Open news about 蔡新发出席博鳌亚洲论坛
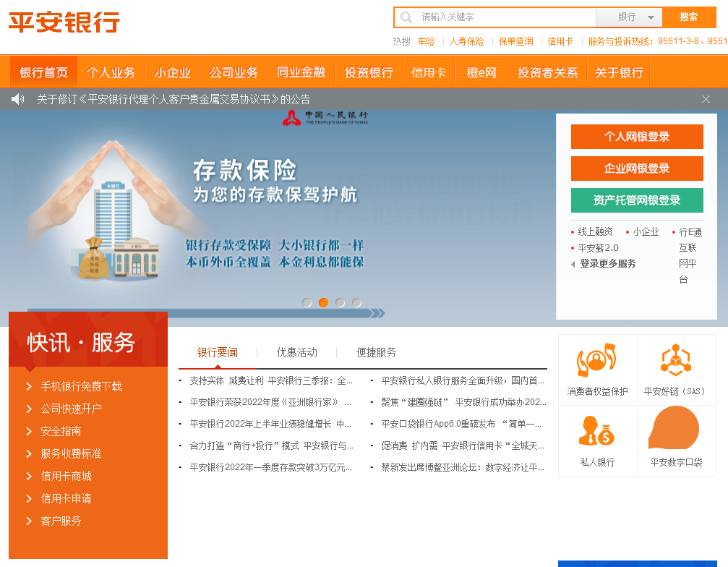 pyautogui.click(x=463, y=467)
